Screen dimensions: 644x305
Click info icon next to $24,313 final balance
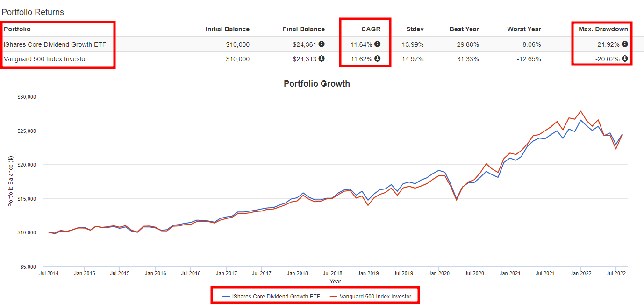tap(322, 59)
